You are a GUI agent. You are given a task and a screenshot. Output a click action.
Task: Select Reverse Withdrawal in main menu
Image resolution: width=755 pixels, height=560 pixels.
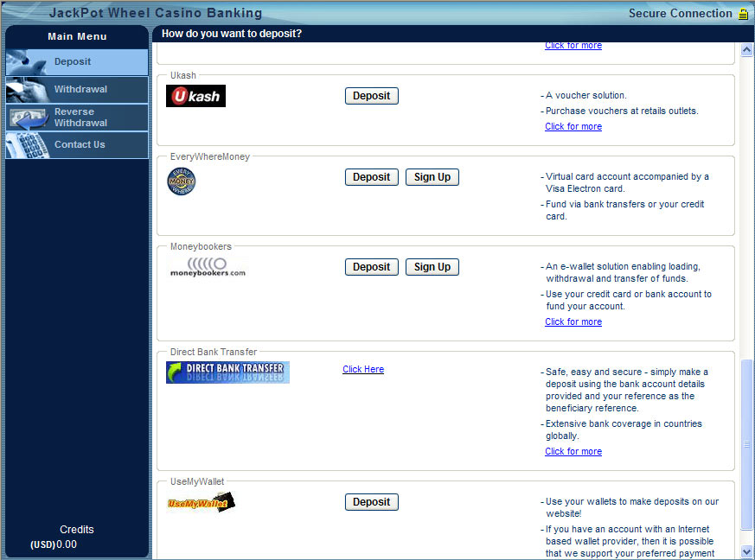[x=77, y=118]
